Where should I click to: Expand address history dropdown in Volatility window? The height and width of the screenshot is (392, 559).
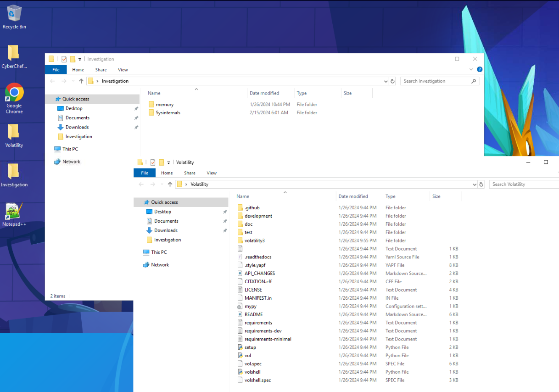(x=475, y=185)
